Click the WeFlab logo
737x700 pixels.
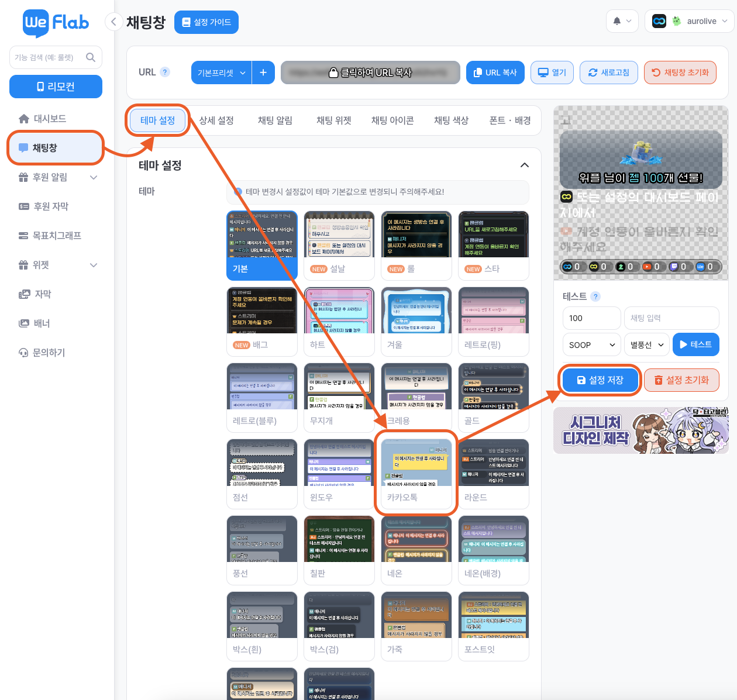point(56,23)
